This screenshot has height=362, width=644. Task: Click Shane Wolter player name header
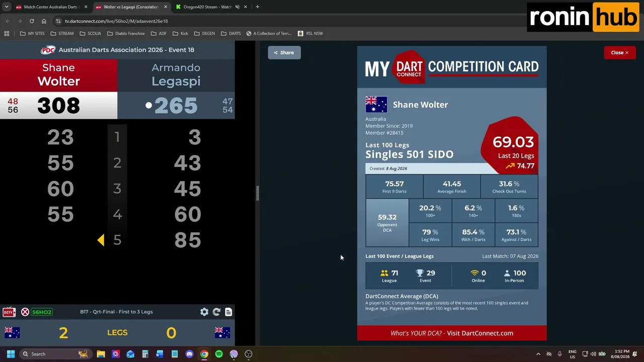[x=58, y=74]
